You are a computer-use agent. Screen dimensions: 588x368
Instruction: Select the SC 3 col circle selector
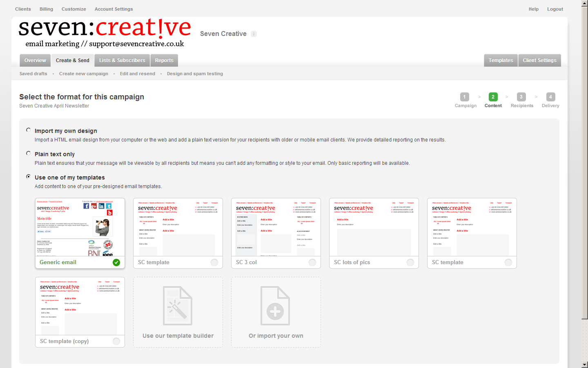tap(312, 263)
